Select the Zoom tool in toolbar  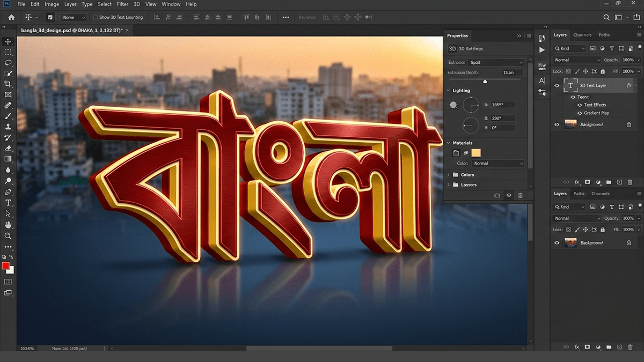point(8,236)
